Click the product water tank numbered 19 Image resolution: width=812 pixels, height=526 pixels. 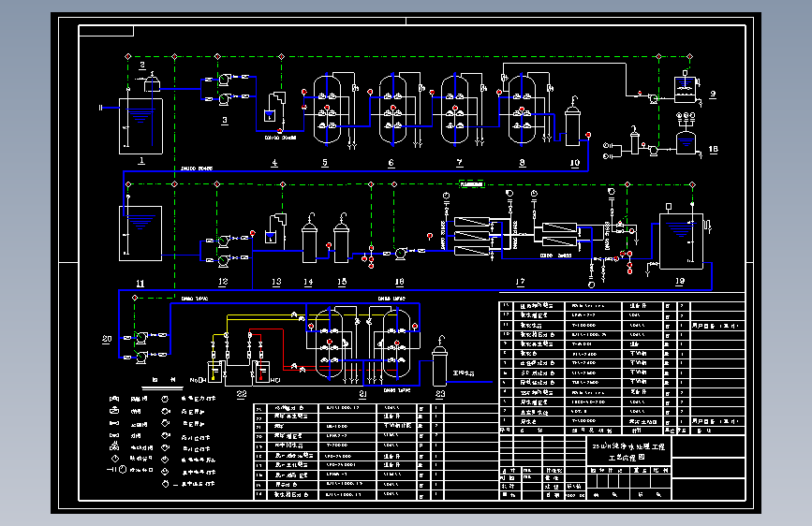(681, 241)
